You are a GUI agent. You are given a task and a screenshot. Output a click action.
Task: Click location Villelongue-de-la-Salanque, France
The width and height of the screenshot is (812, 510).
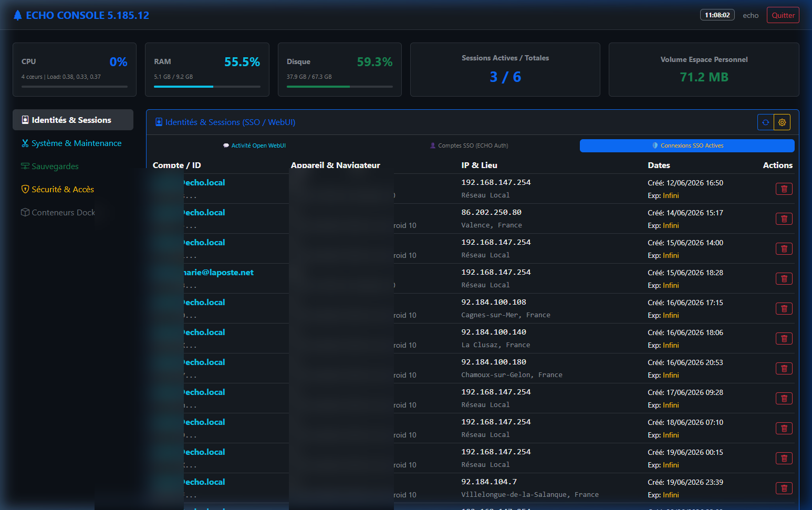530,495
